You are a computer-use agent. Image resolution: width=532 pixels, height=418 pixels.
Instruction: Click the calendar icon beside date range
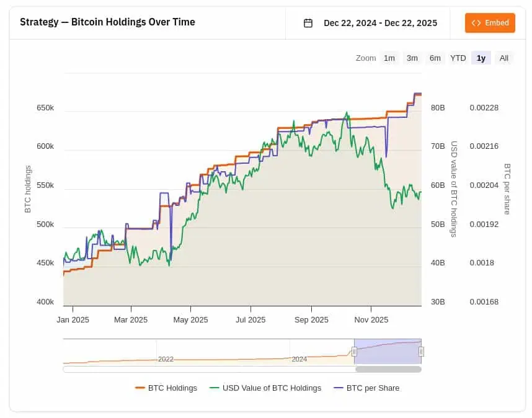308,23
